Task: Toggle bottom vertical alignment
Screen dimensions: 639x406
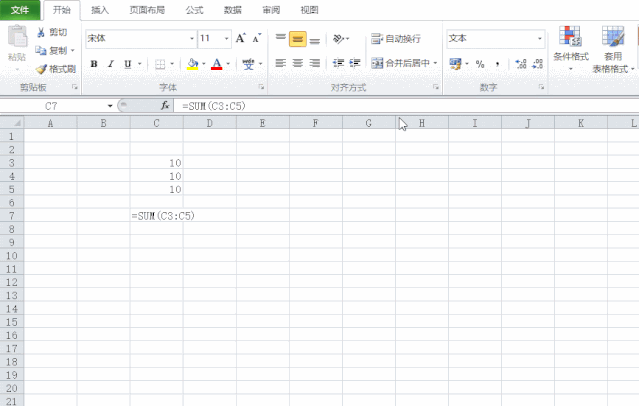Action: (x=315, y=39)
